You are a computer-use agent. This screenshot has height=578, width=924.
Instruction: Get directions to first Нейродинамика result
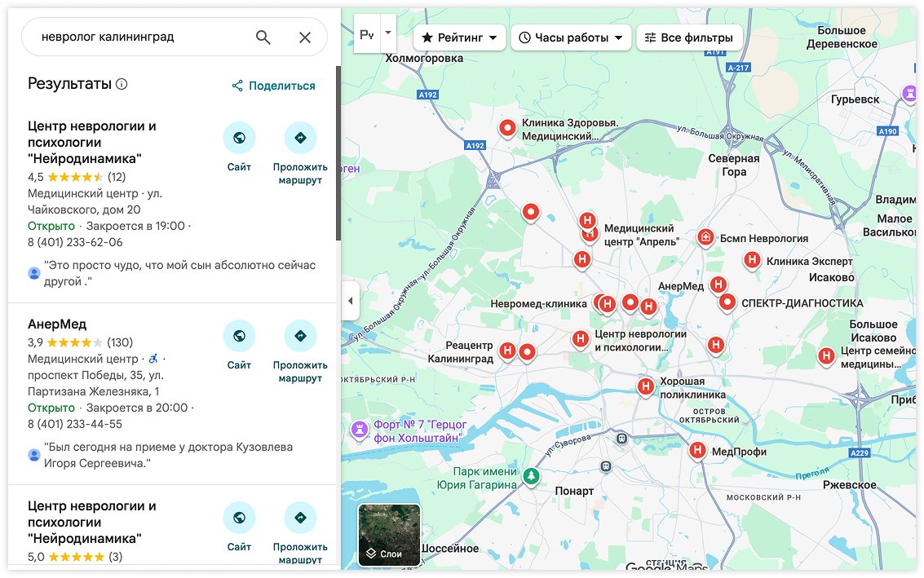pos(300,139)
